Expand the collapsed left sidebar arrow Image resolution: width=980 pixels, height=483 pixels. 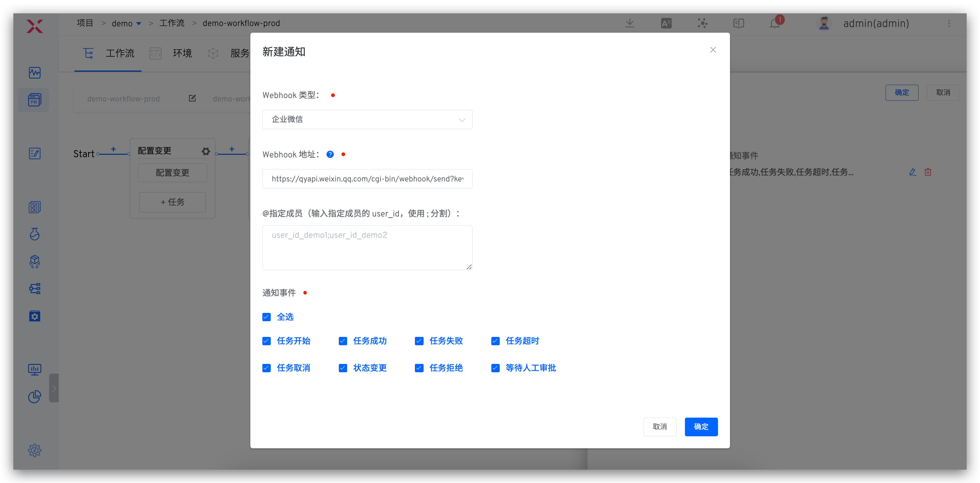(x=54, y=388)
